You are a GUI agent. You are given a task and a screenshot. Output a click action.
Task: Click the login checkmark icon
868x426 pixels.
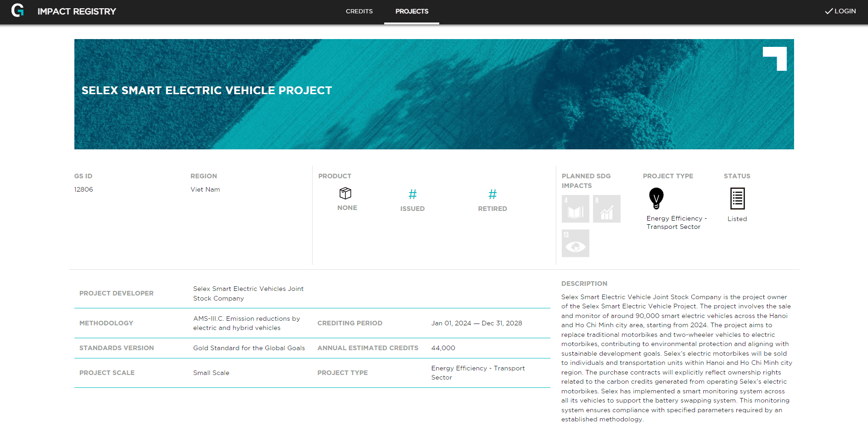coord(829,11)
